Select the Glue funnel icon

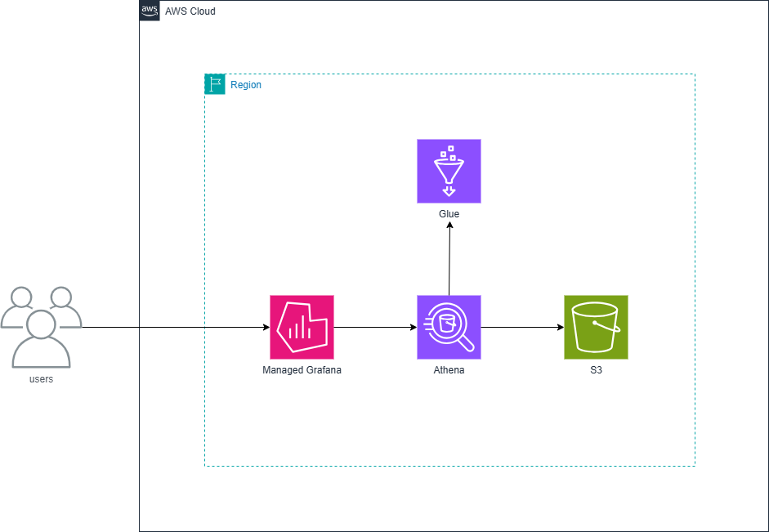pos(449,171)
